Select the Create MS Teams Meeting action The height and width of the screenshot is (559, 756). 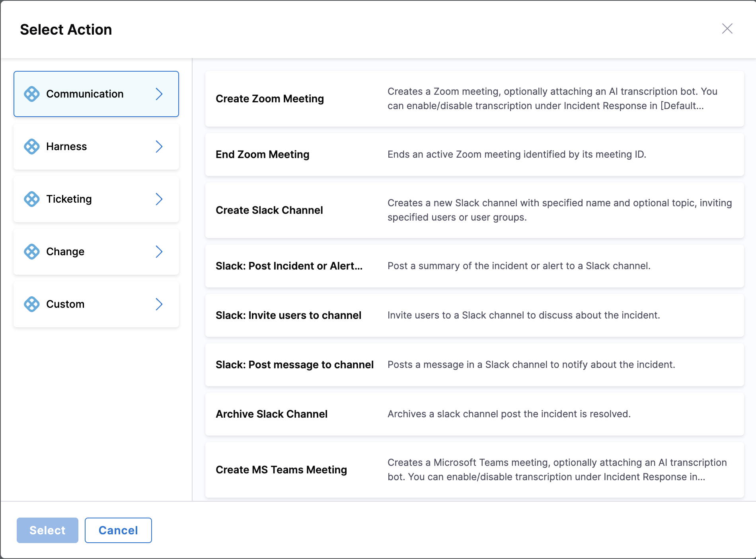(x=475, y=469)
